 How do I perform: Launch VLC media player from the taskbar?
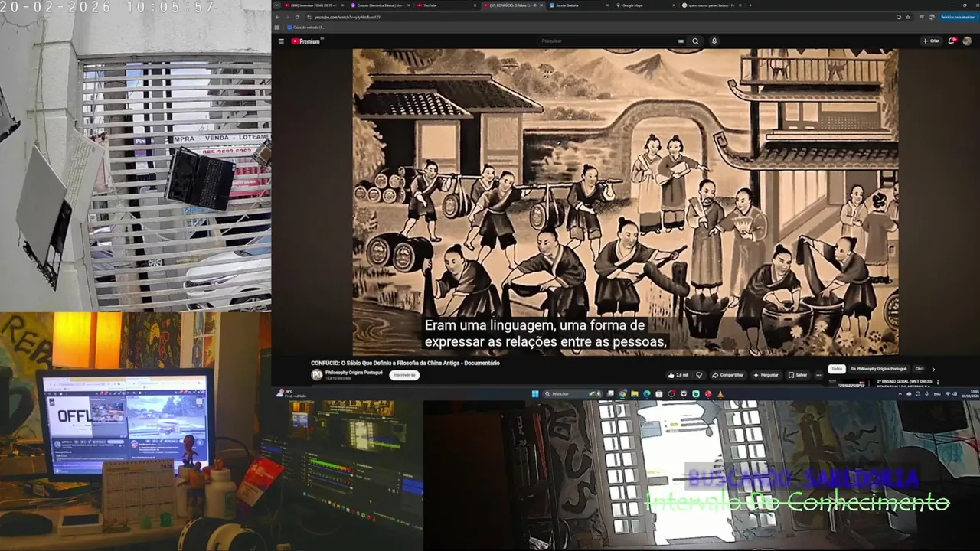[720, 394]
